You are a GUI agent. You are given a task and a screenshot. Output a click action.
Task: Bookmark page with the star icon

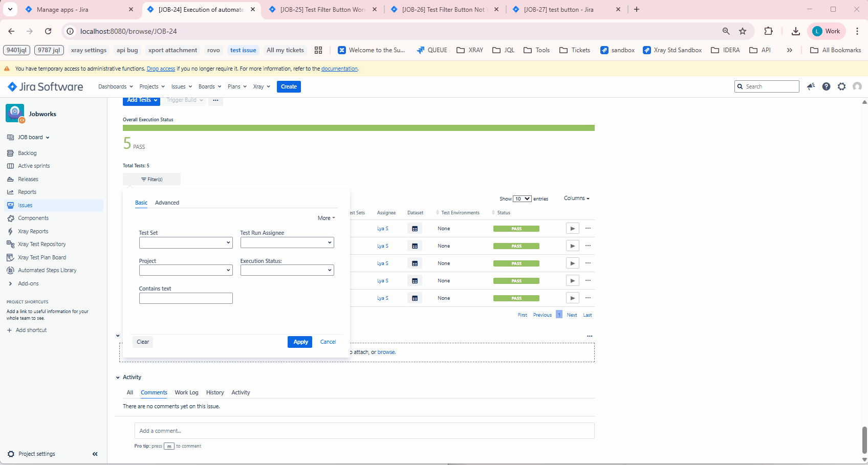[743, 31]
